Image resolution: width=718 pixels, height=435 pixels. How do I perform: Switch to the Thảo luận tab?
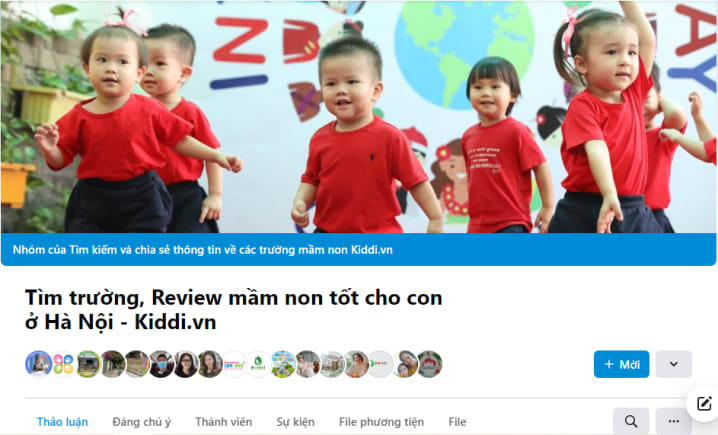[62, 422]
